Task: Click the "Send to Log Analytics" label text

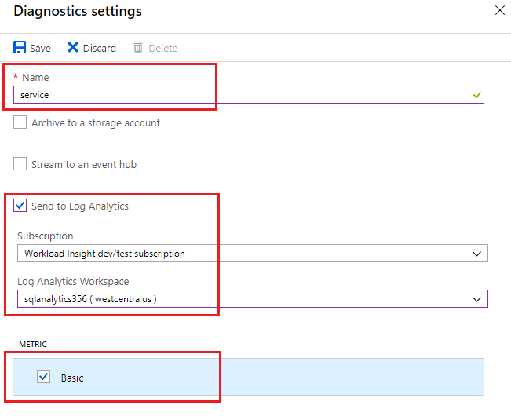Action: 80,206
